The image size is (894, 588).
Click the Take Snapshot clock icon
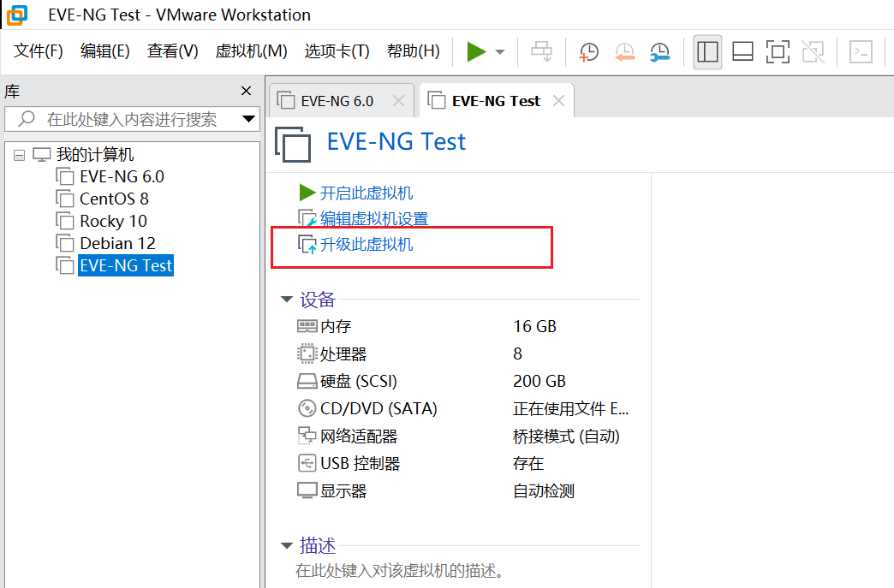(x=588, y=52)
